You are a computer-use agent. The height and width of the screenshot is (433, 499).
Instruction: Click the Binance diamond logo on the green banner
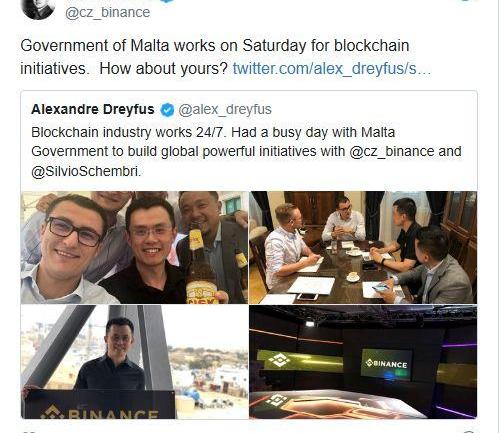[279, 360]
